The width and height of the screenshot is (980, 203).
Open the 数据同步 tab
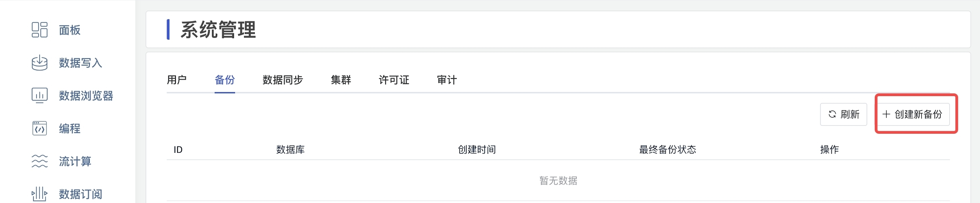283,80
